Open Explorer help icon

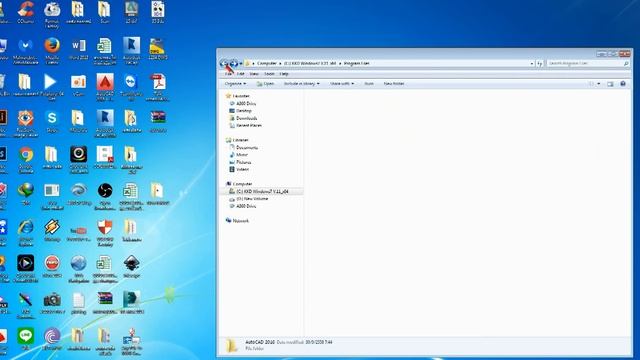pyautogui.click(x=623, y=84)
